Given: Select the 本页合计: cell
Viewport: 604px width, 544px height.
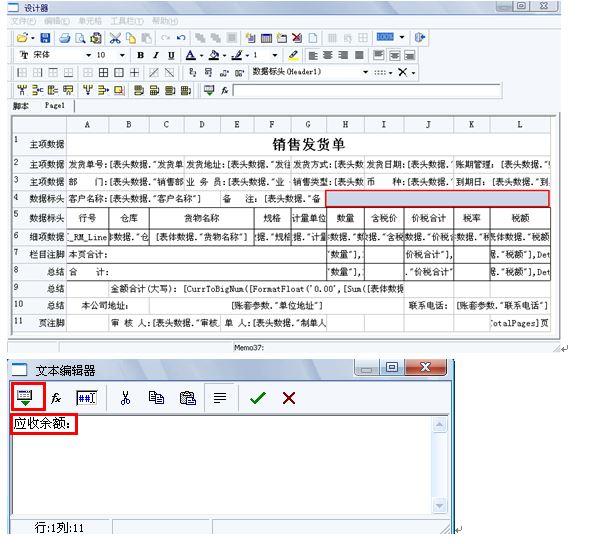Looking at the screenshot, I should [196, 255].
